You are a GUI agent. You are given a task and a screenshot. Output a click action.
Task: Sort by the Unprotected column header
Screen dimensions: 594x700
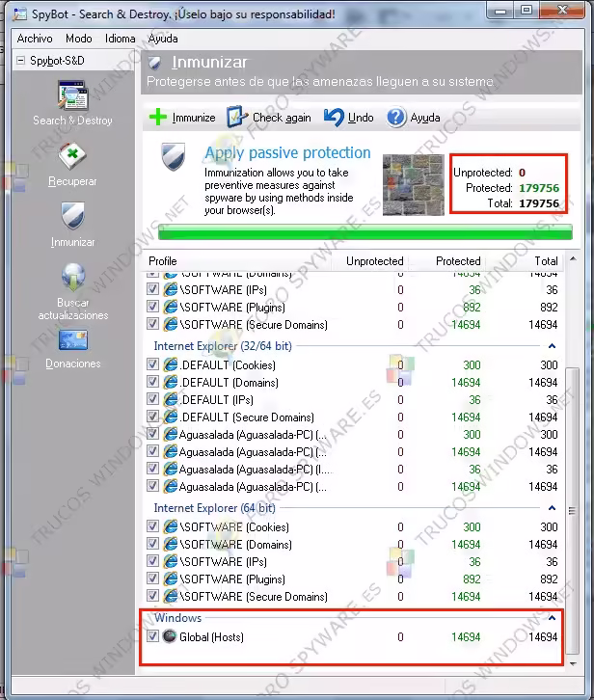(x=374, y=261)
